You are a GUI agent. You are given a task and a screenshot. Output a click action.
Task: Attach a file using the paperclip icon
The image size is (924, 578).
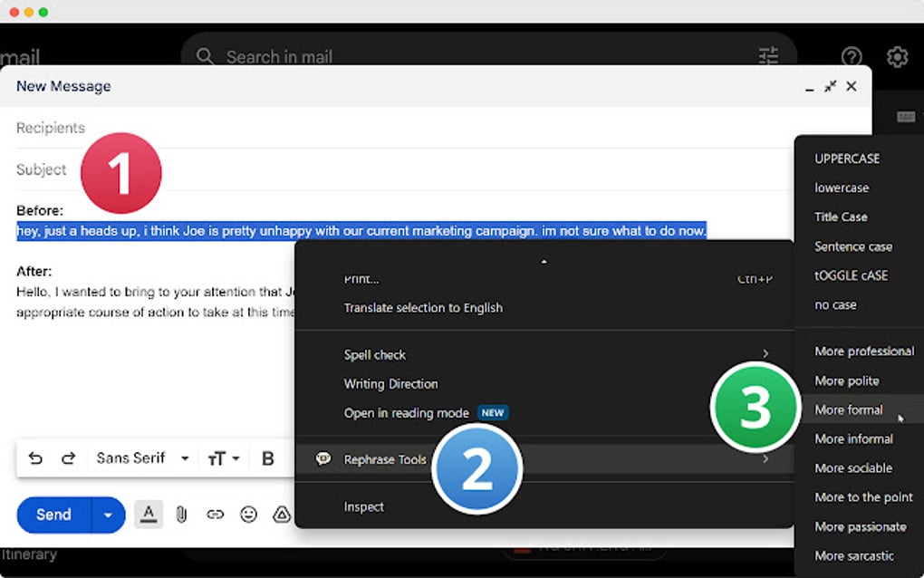point(181,514)
